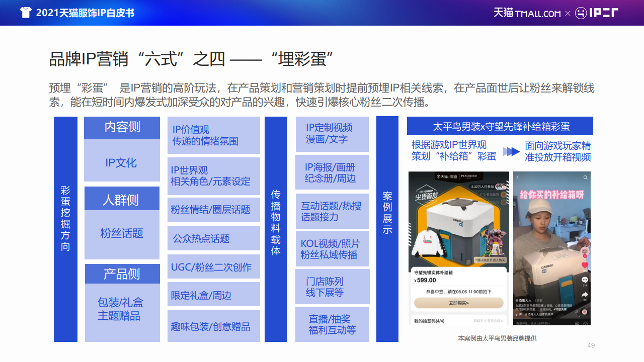Click the 趣味包装/创意赠品 box
The width and height of the screenshot is (644, 362).
[x=214, y=326]
